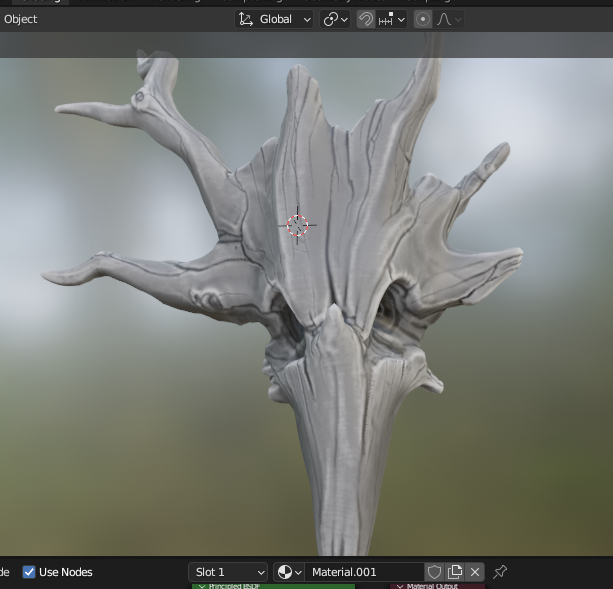The height and width of the screenshot is (589, 613).
Task: Open the Global transform orientation dropdown
Action: [x=275, y=19]
